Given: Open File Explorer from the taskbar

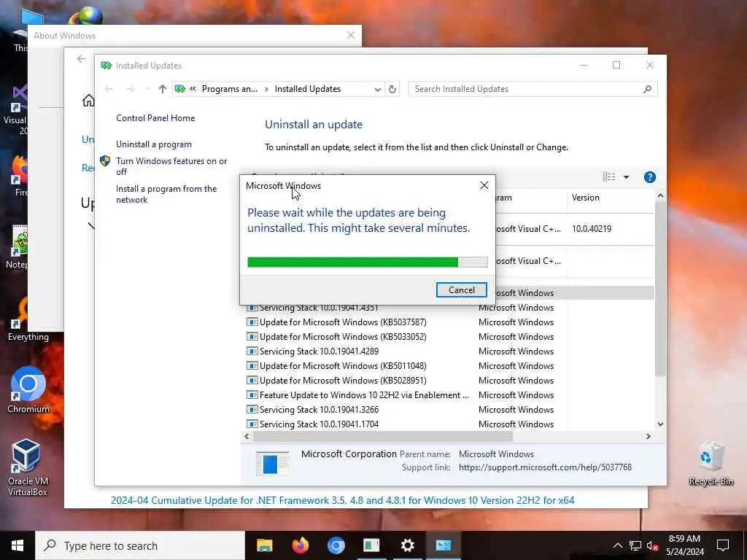Looking at the screenshot, I should (x=264, y=545).
